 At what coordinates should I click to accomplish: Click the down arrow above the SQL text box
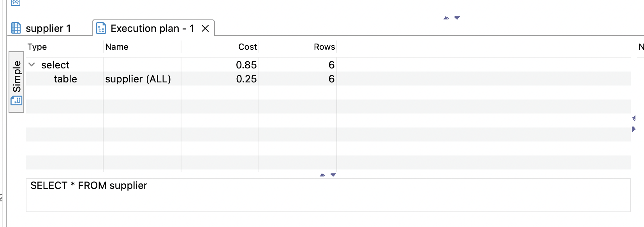[333, 175]
